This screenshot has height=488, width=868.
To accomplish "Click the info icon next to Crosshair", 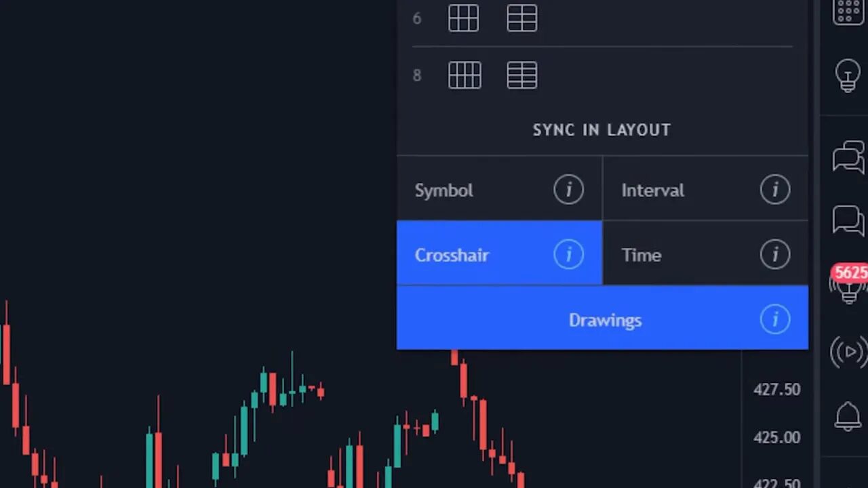I will click(569, 254).
